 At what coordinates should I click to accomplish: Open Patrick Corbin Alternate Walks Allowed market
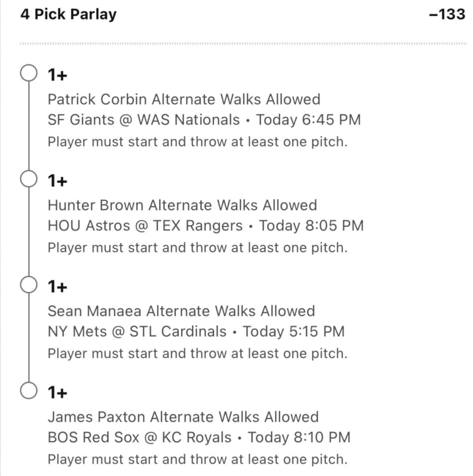pos(184,99)
